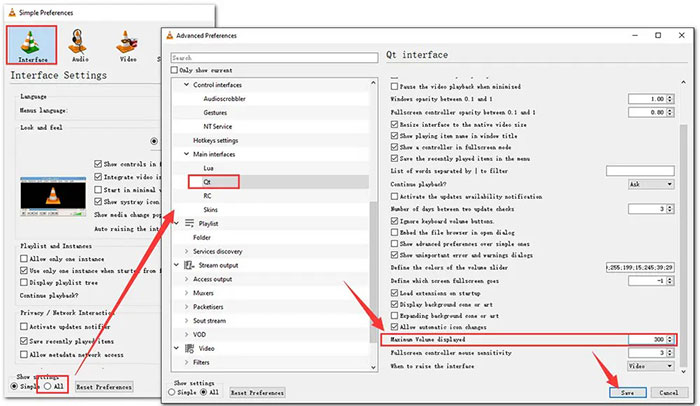Enable the 'Only show current' checkbox

click(175, 71)
